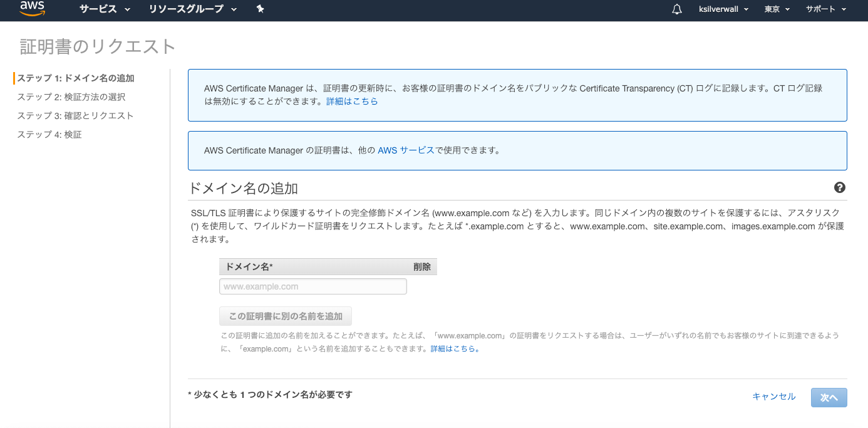Click the 次へ button

point(829,397)
